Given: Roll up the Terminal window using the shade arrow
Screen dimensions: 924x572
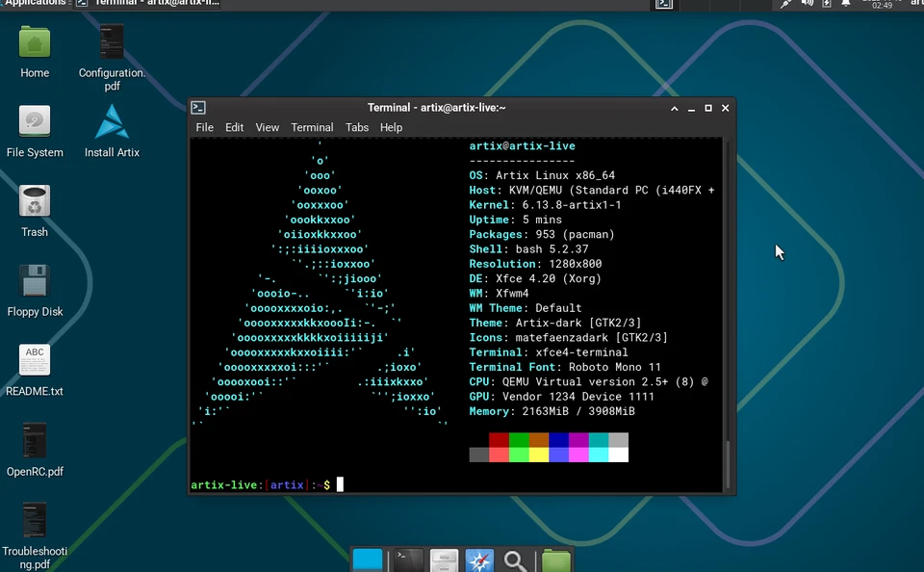Looking at the screenshot, I should [674, 108].
